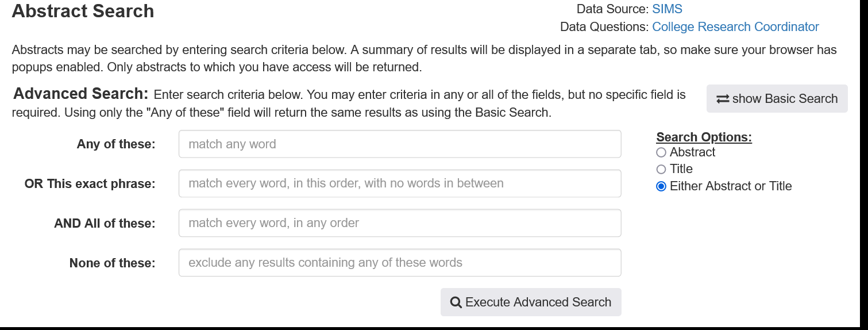
Task: Click the magnifier icon to execute search
Action: [456, 302]
